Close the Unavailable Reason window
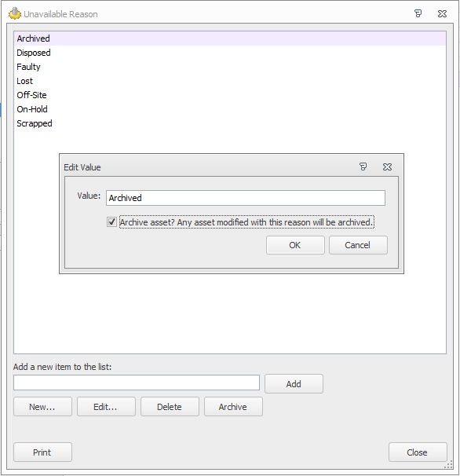 442,13
